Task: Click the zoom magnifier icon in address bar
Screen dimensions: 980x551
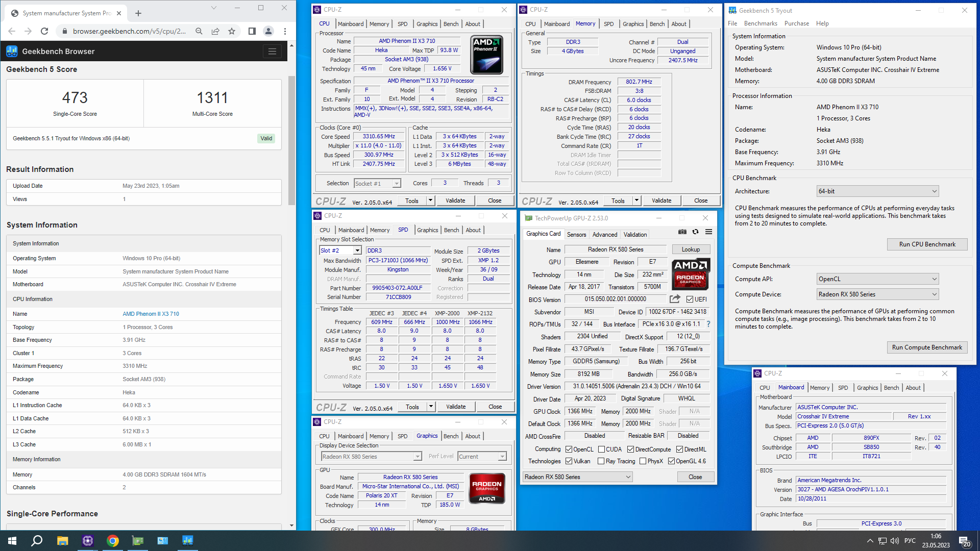Action: pyautogui.click(x=199, y=31)
